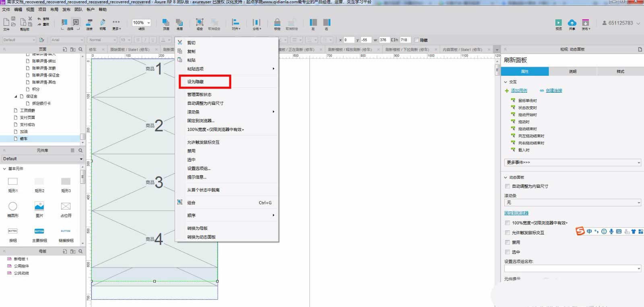Click the 连接 (Connect) tool icon

(x=89, y=23)
